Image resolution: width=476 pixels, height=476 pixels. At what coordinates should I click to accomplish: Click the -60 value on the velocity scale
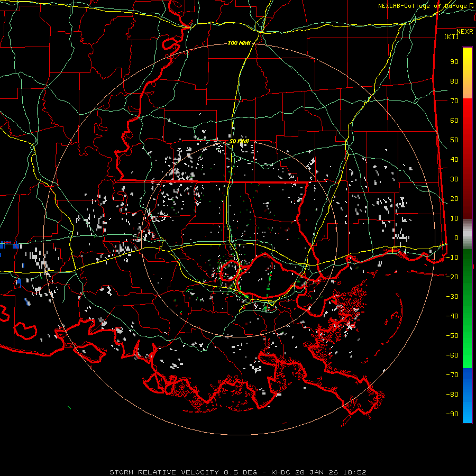(x=452, y=355)
